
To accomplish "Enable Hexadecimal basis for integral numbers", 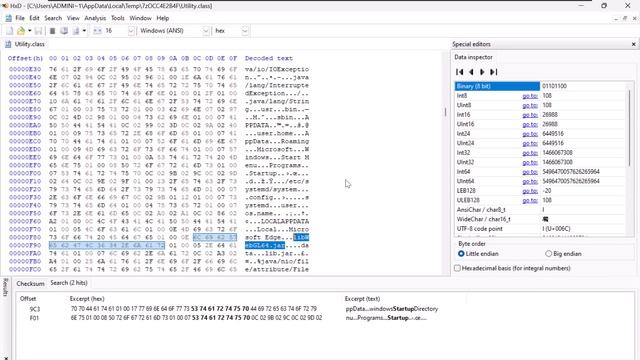I will coord(512,268).
